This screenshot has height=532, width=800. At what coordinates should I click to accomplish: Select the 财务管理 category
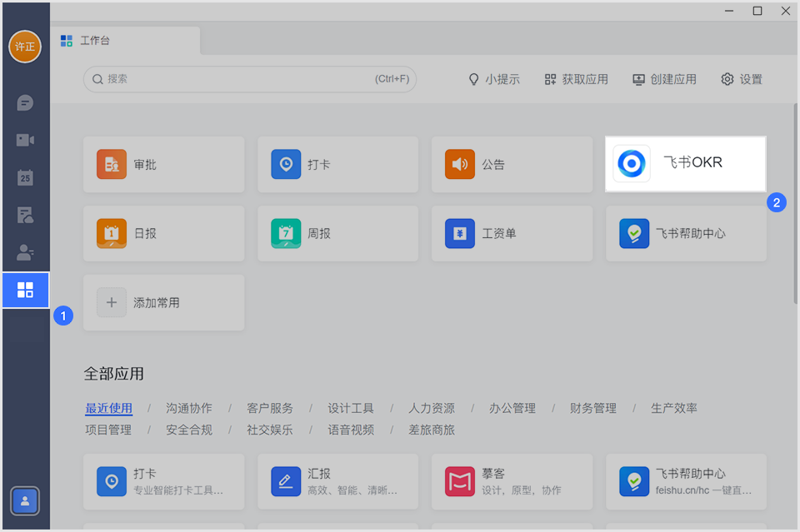click(592, 408)
